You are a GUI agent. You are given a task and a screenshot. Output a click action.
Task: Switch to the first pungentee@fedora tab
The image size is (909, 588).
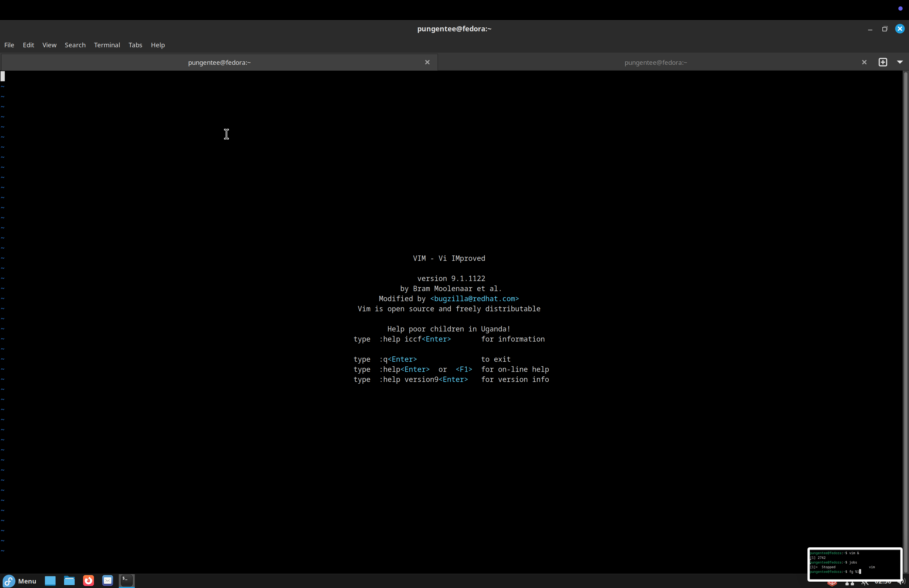(219, 62)
